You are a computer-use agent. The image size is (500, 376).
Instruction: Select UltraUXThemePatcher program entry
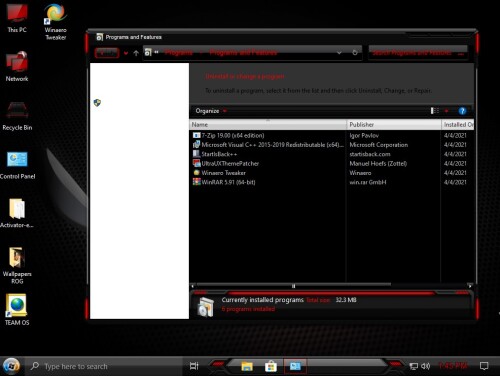click(230, 163)
